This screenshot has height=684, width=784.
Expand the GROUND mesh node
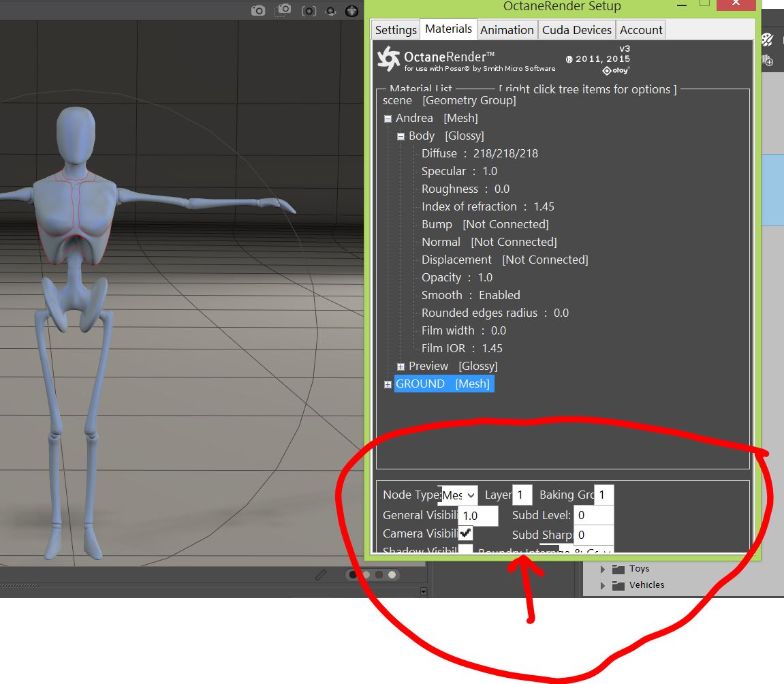point(388,384)
